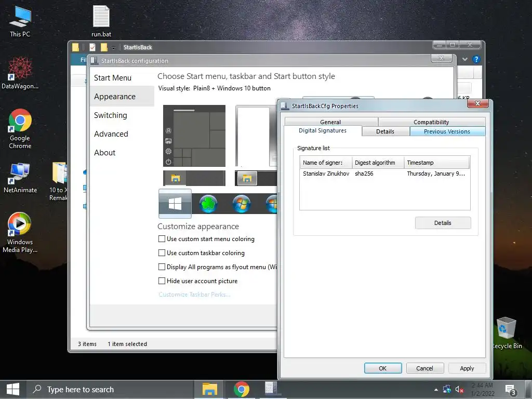Select the dark taskbar style thumbnail
Image resolution: width=532 pixels, height=399 pixels.
coord(194,178)
